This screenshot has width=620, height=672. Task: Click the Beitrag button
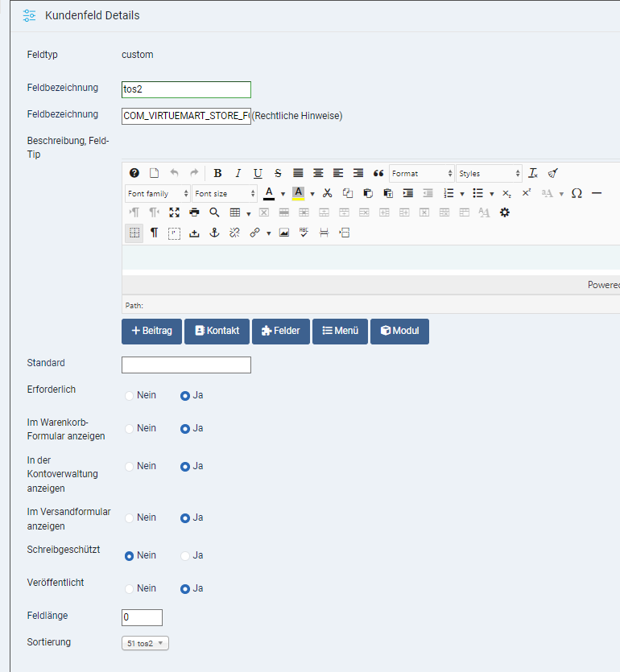(151, 331)
